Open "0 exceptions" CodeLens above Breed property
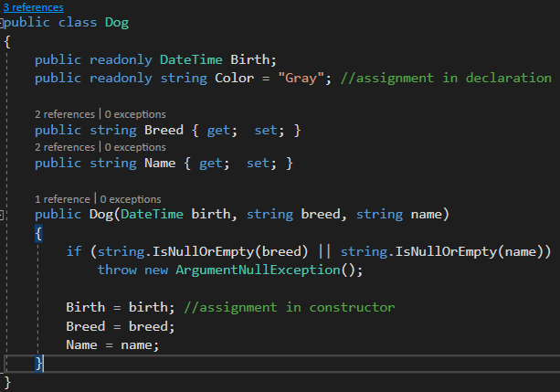This screenshot has width=560, height=392. click(x=135, y=114)
